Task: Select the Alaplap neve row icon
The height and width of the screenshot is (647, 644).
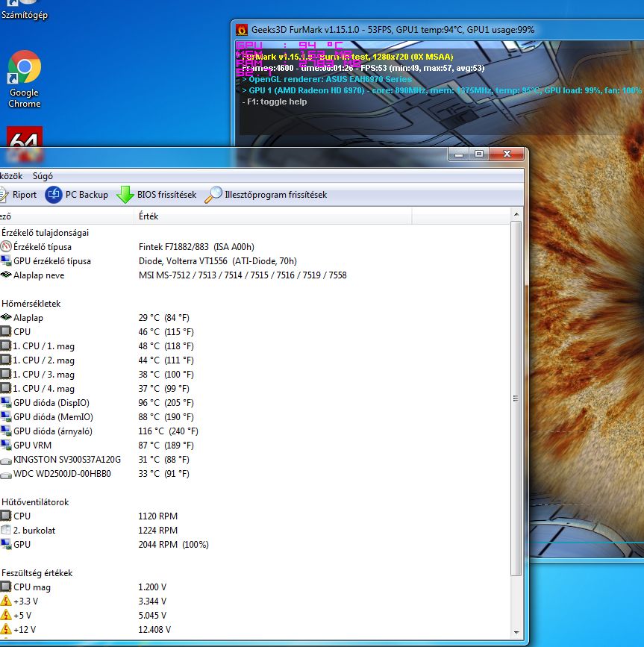Action: (x=6, y=275)
